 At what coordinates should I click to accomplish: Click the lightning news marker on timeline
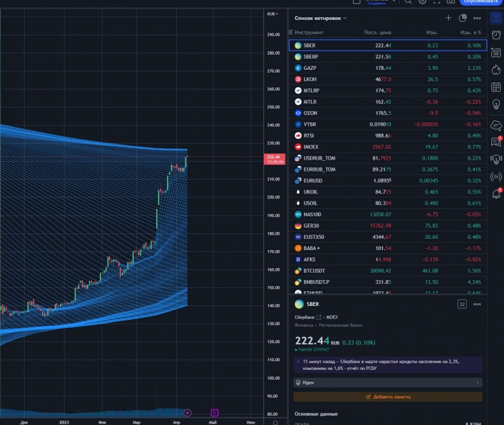tap(188, 412)
